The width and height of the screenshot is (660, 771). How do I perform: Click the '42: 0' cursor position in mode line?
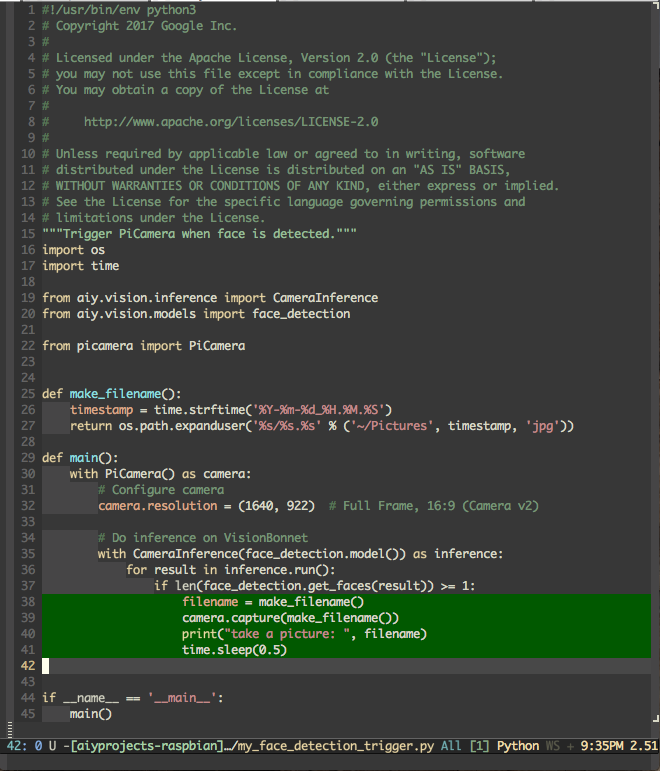(x=24, y=746)
